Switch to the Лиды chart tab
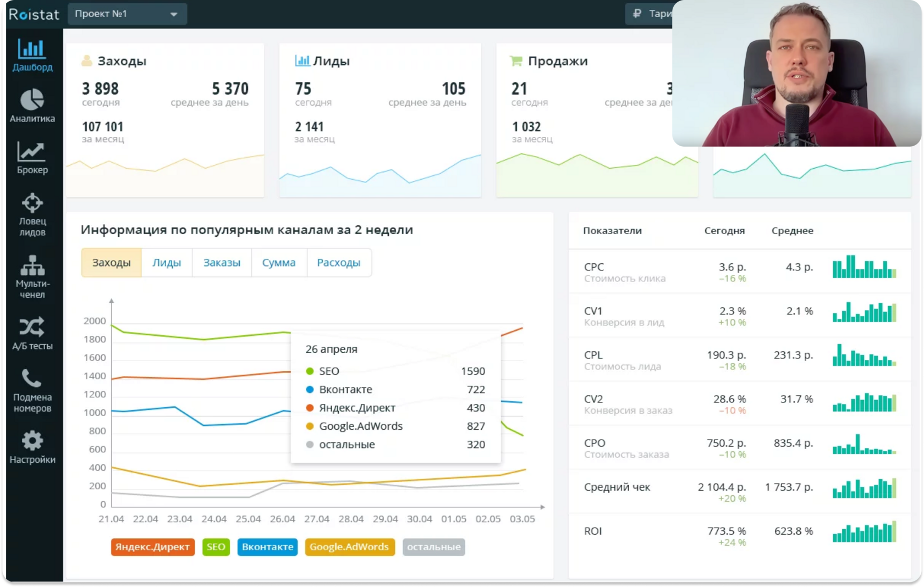Viewport: 924px width, 587px height. [167, 263]
